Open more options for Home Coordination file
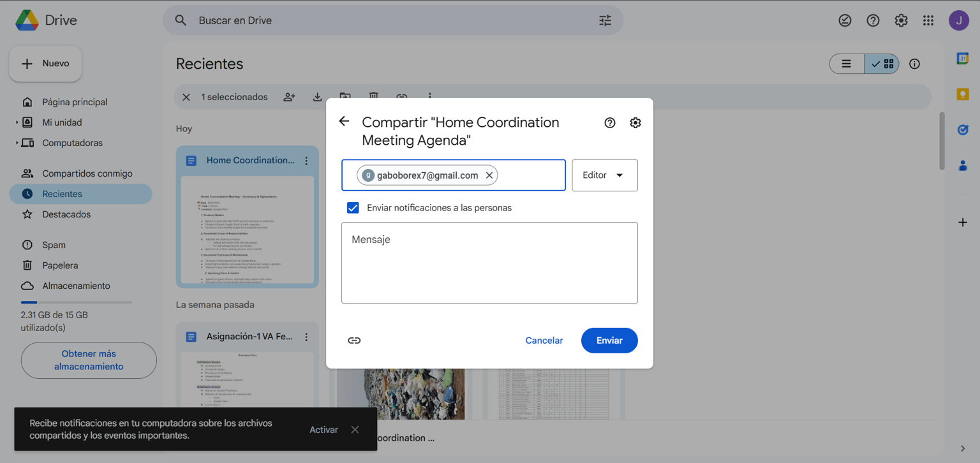 tap(306, 161)
